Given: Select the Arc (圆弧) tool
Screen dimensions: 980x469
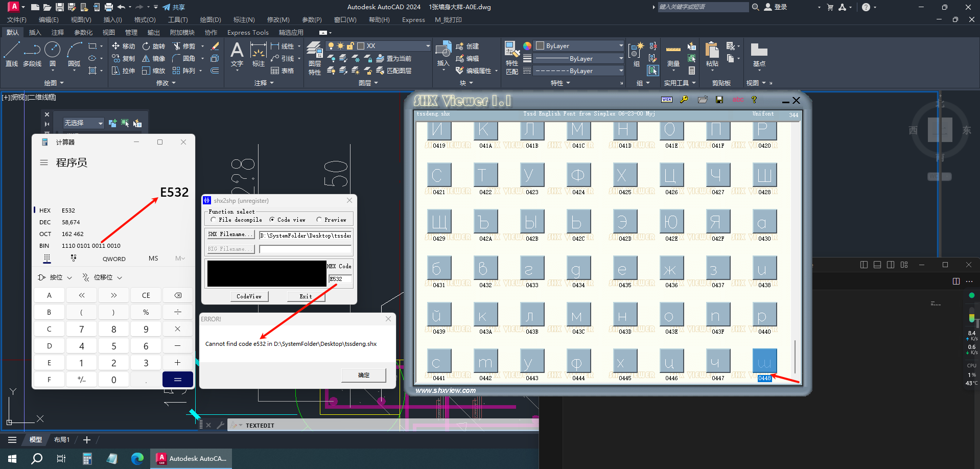Looking at the screenshot, I should coord(74,54).
